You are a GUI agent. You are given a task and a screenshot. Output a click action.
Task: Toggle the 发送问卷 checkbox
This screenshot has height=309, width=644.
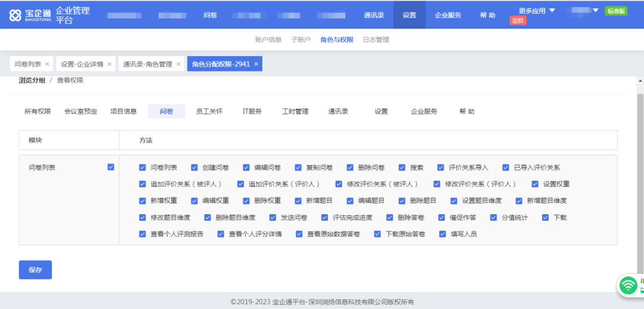[x=273, y=217]
